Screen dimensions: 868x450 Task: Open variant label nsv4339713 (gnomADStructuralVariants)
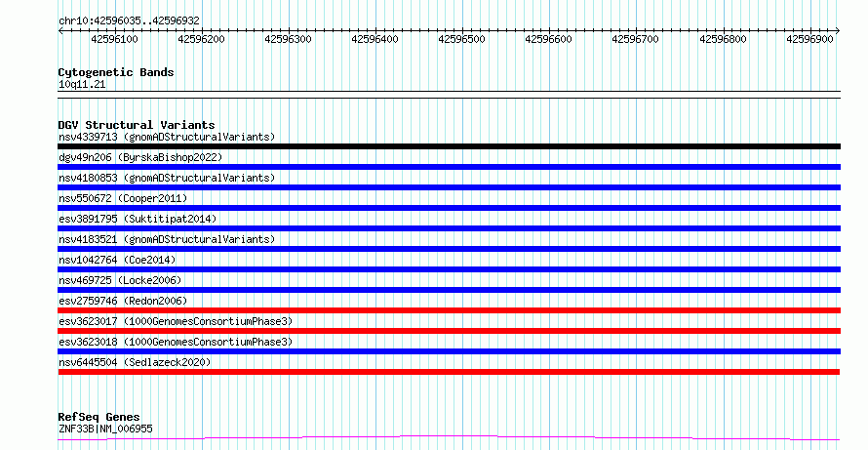167,137
